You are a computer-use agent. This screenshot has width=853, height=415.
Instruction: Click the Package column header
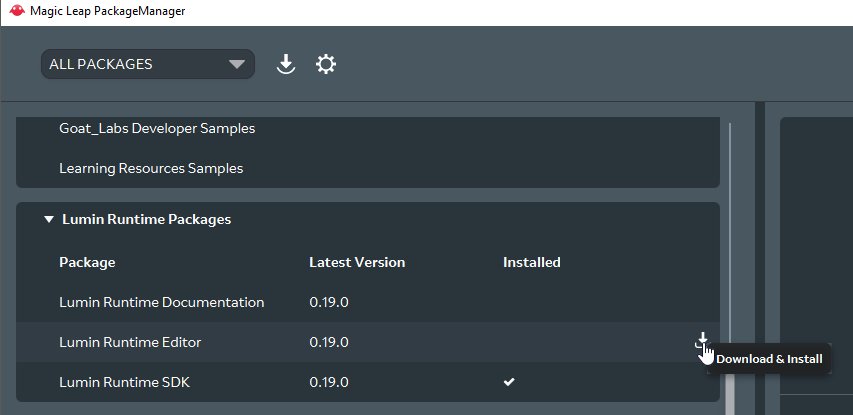(x=87, y=262)
